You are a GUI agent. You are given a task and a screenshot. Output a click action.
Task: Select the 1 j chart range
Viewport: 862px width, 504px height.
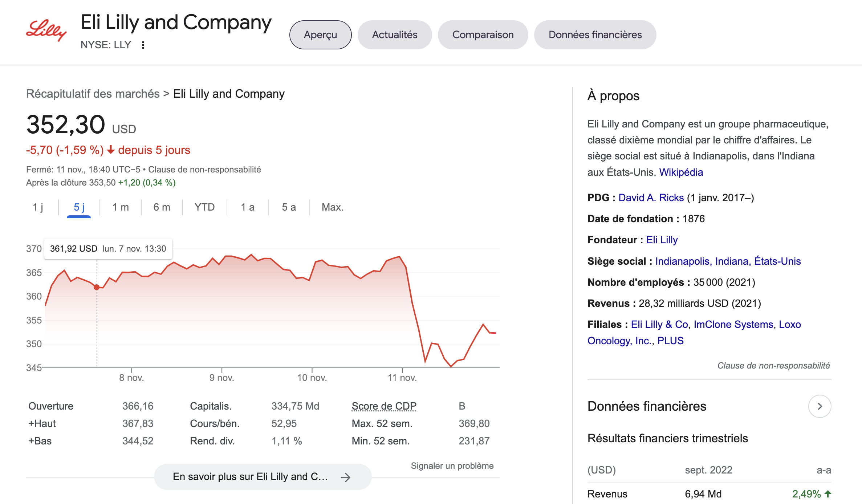tap(38, 207)
